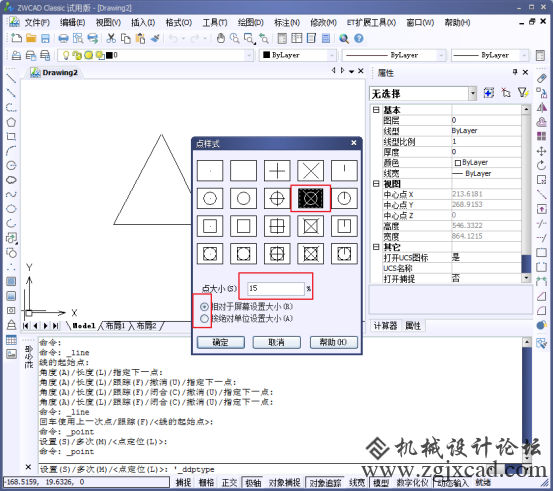Toggle the 正交 ortho mode in status bar
The width and height of the screenshot is (554, 491).
pyautogui.click(x=229, y=483)
